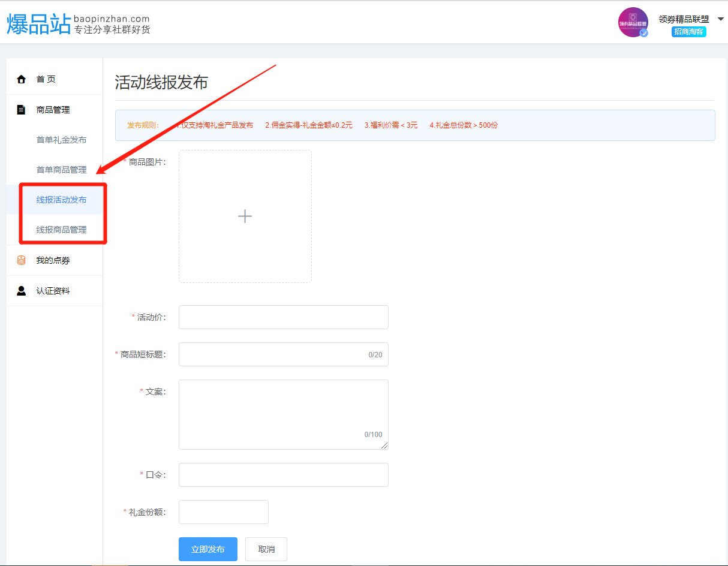Click the plus icon to upload image

click(x=245, y=216)
